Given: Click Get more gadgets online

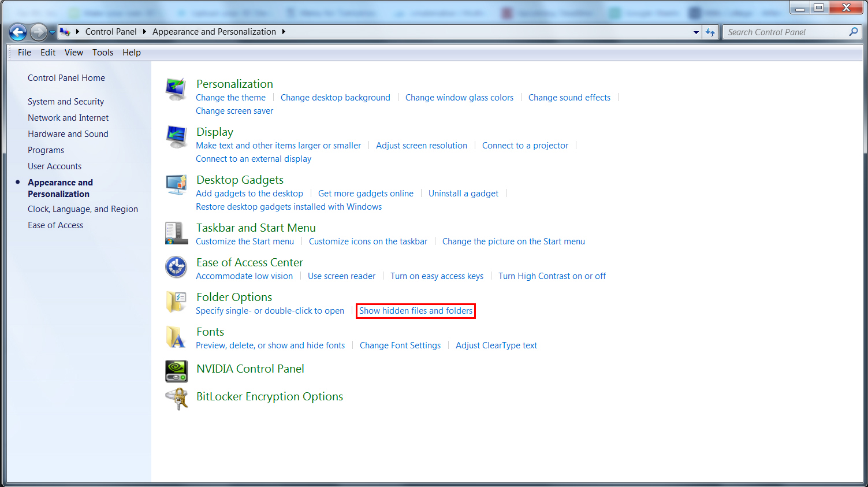Looking at the screenshot, I should click(x=366, y=194).
